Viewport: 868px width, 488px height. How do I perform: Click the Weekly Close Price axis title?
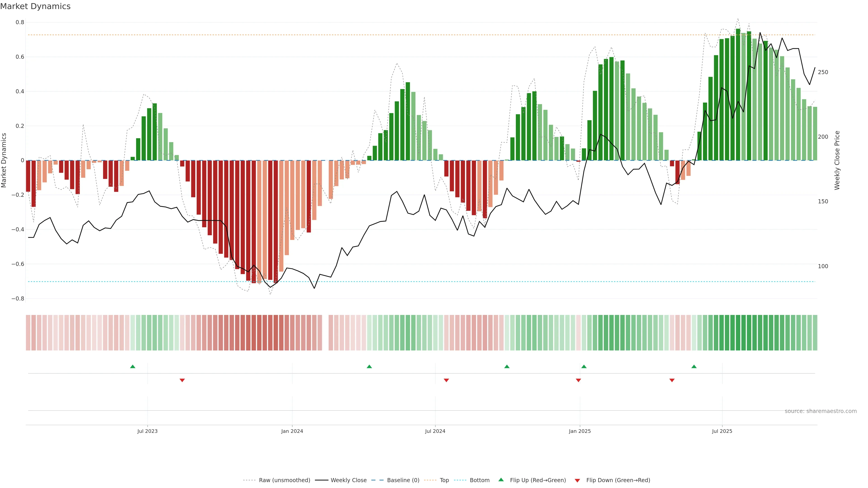(837, 160)
